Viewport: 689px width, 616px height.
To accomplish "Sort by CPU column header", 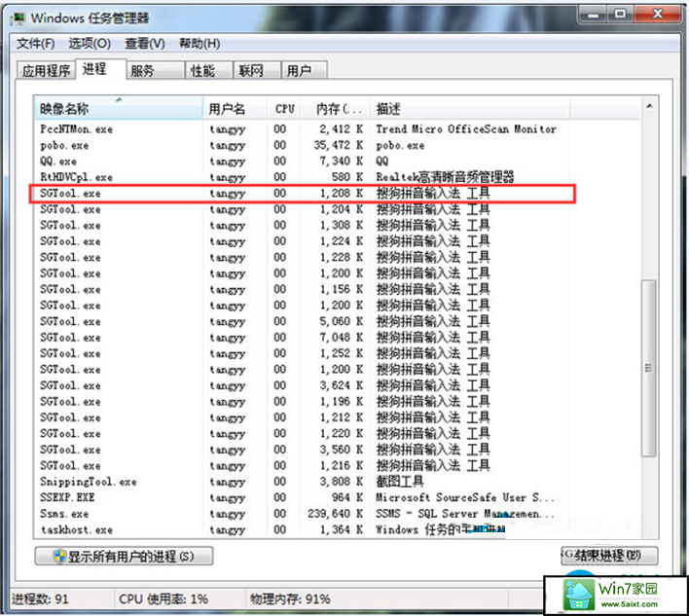I will tap(284, 109).
